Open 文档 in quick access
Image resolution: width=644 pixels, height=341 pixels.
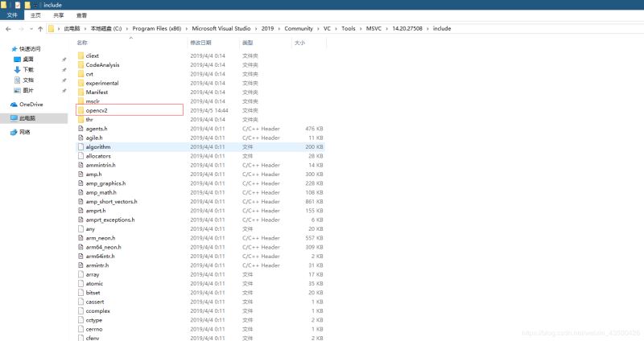pyautogui.click(x=28, y=80)
